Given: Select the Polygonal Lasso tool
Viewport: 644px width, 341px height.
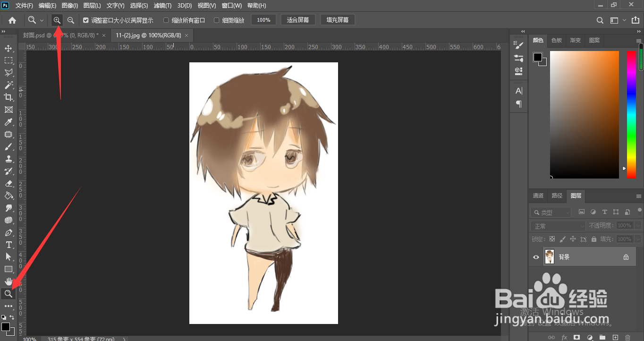Looking at the screenshot, I should (x=8, y=73).
